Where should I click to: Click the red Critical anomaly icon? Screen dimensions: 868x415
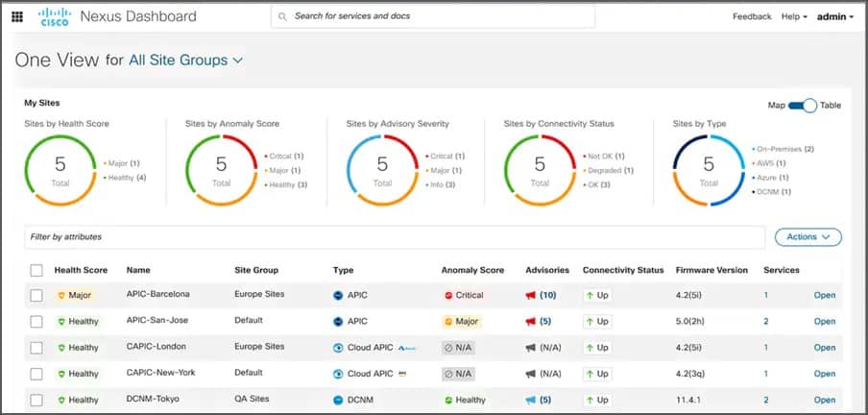point(448,295)
